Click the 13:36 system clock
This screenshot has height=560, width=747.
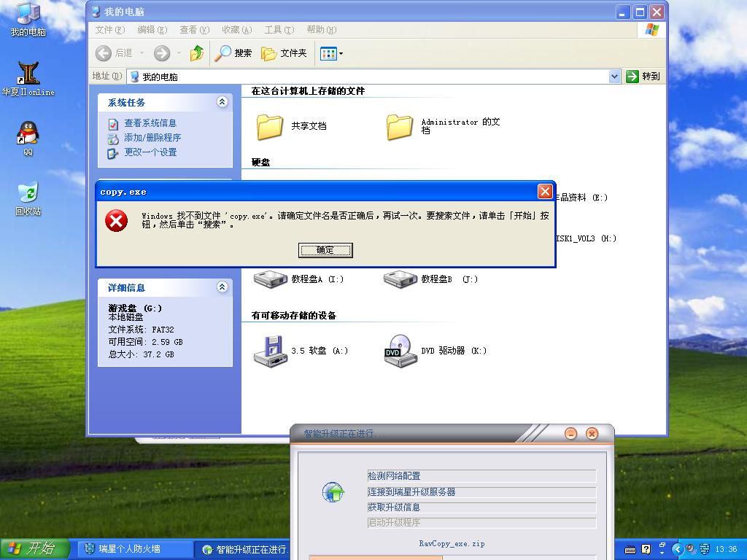point(726,549)
